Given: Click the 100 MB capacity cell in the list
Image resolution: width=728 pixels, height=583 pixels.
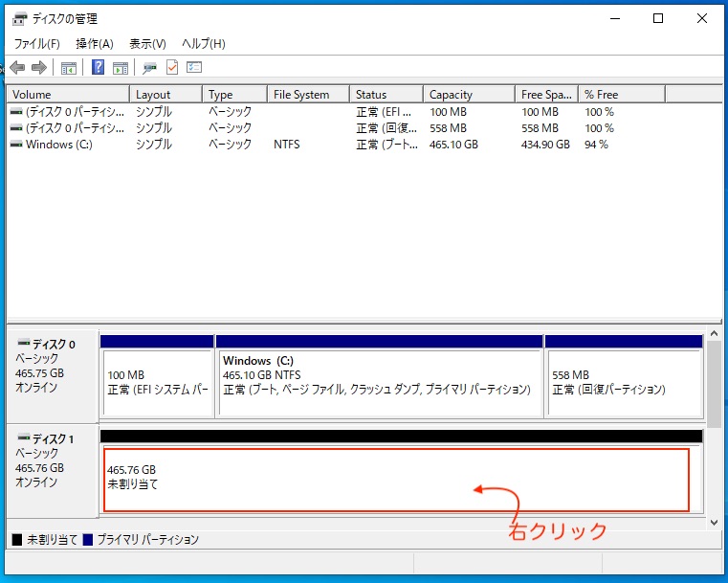Looking at the screenshot, I should (x=448, y=112).
